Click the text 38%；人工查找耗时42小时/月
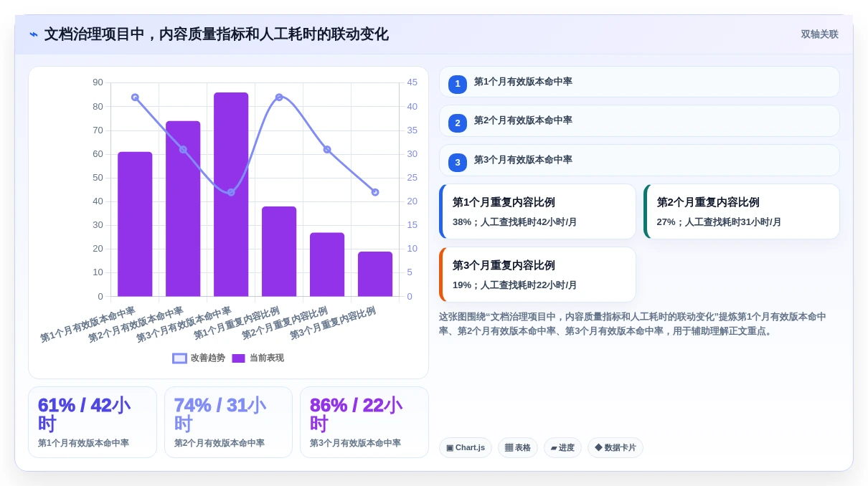This screenshot has height=486, width=868. [x=515, y=222]
